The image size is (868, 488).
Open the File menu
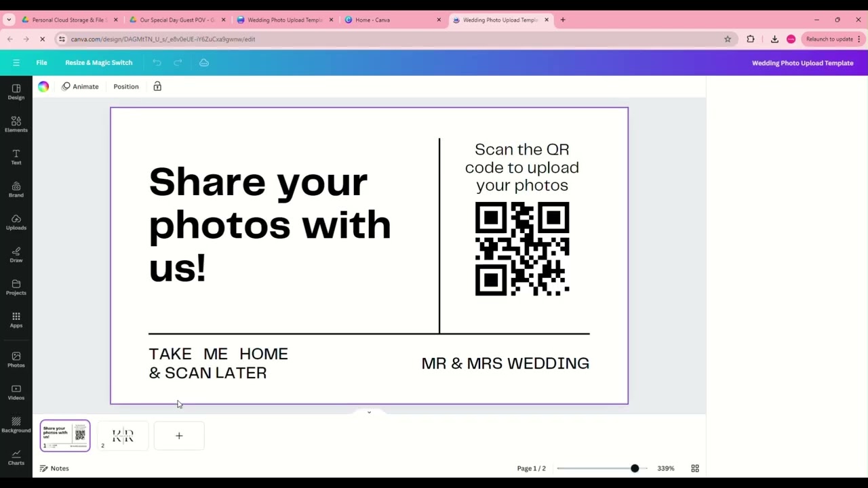(41, 62)
